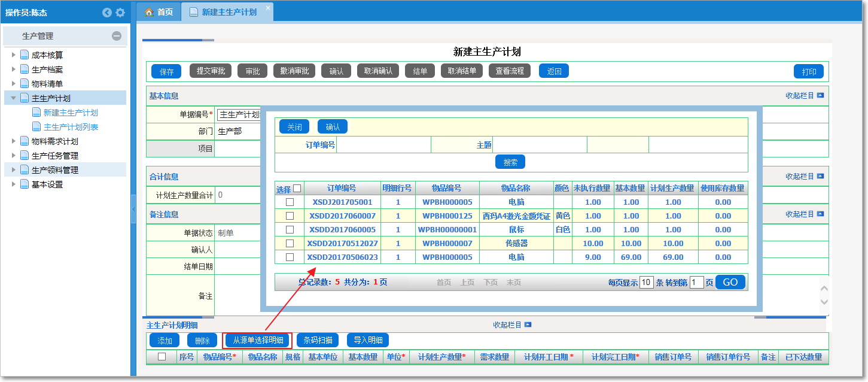Screen dimensions: 868x382
Task: Expand the 成本核算 tree node
Action: point(14,54)
